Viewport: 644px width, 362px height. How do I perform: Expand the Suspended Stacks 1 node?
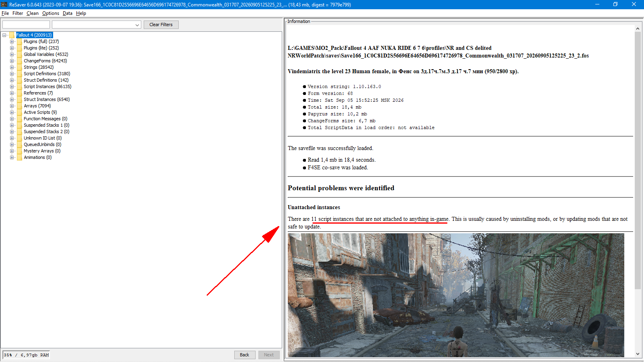(12, 125)
